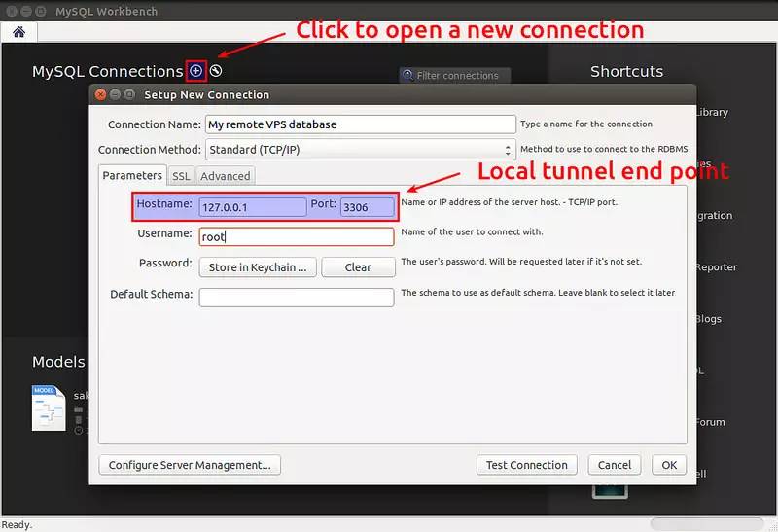778x532 pixels.
Task: Switch to the Parameters tab
Action: 132,176
